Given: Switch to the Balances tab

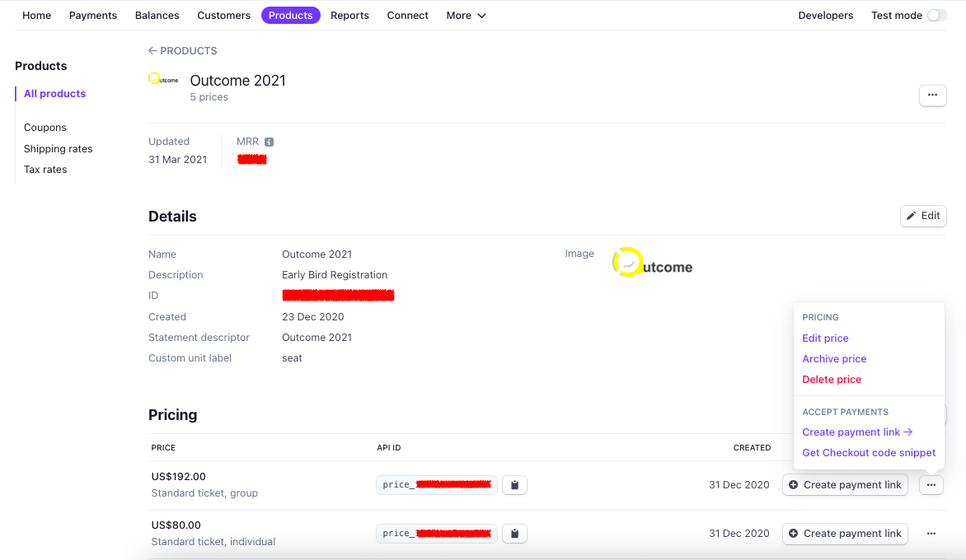Looking at the screenshot, I should [x=157, y=16].
